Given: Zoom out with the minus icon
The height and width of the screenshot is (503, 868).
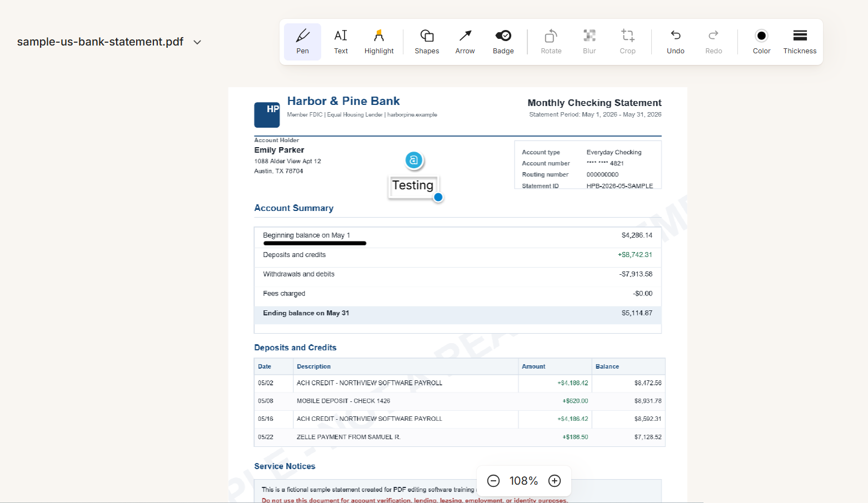Looking at the screenshot, I should [493, 481].
